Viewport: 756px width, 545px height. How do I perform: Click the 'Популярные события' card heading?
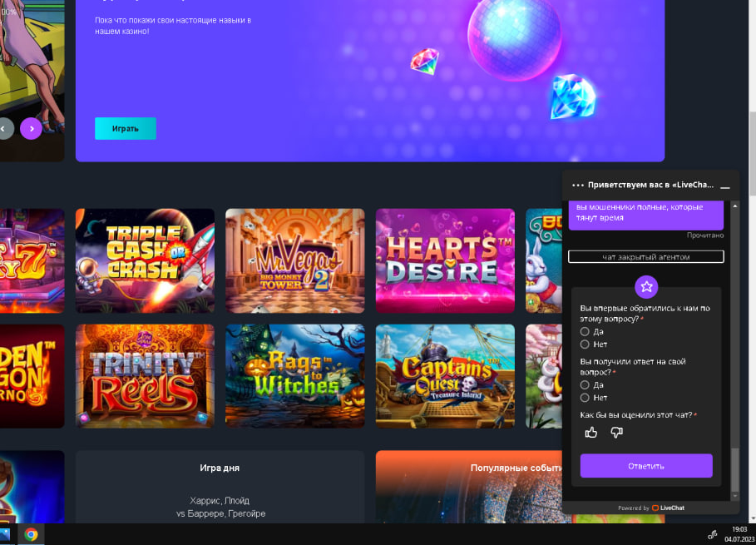(516, 468)
